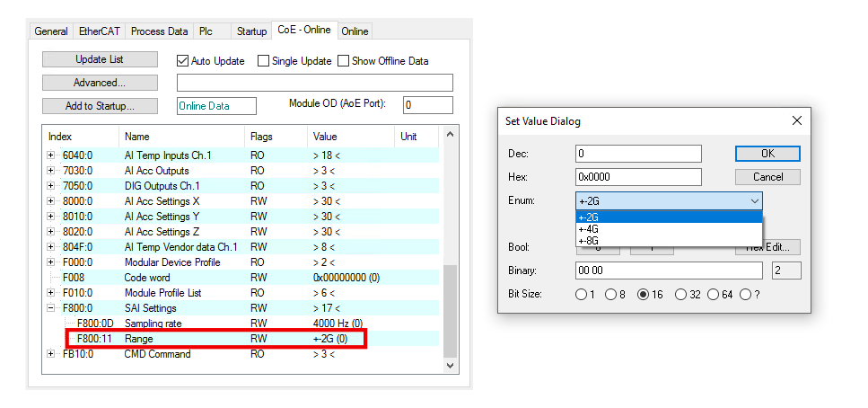Open the Advanced... settings button
Viewport: 868px width, 408px height.
tap(100, 83)
